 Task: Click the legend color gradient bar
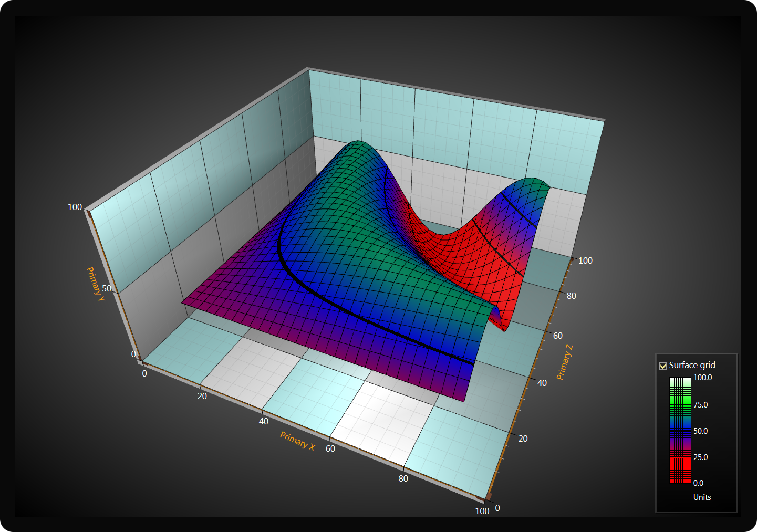click(x=680, y=430)
